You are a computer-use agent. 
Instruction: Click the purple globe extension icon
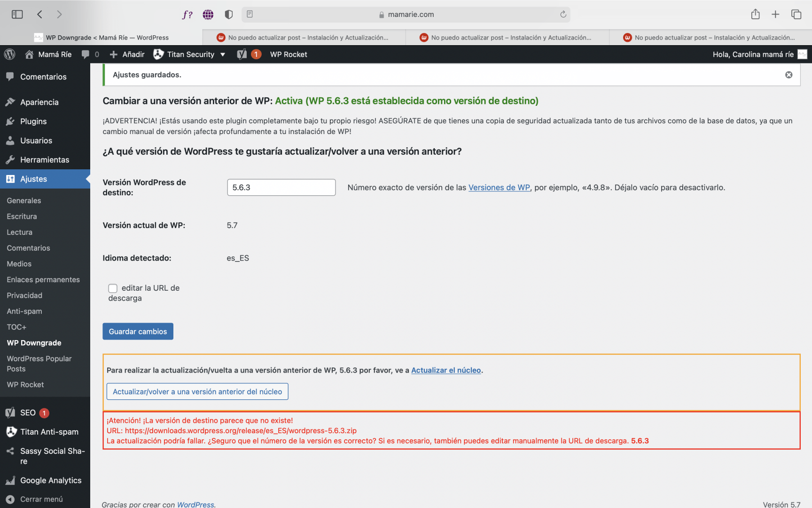pos(208,15)
